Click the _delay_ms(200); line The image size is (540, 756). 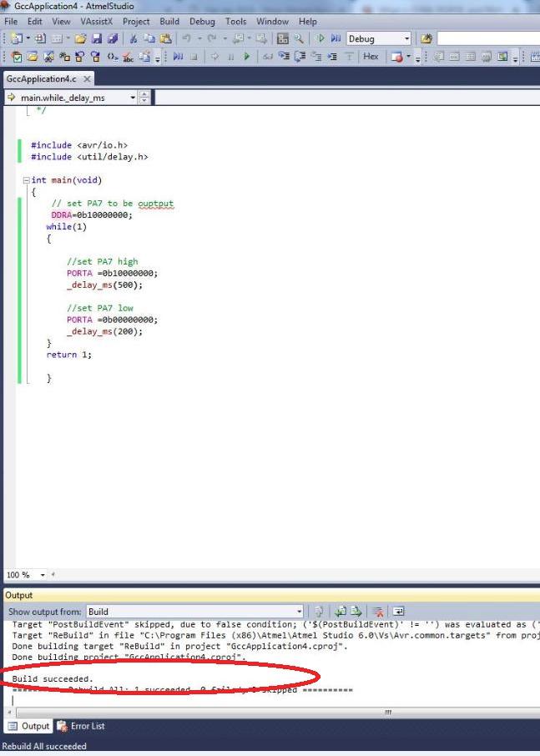(x=104, y=331)
